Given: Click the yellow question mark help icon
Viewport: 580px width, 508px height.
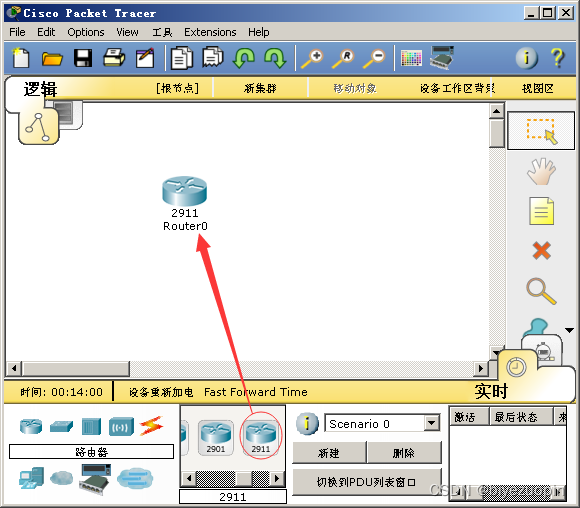Looking at the screenshot, I should tap(557, 58).
